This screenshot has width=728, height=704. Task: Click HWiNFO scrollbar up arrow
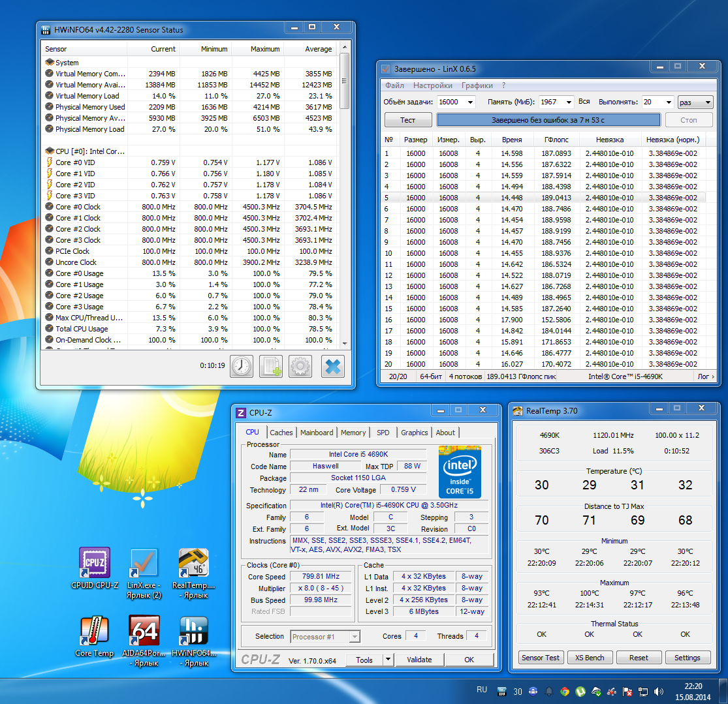(x=344, y=47)
